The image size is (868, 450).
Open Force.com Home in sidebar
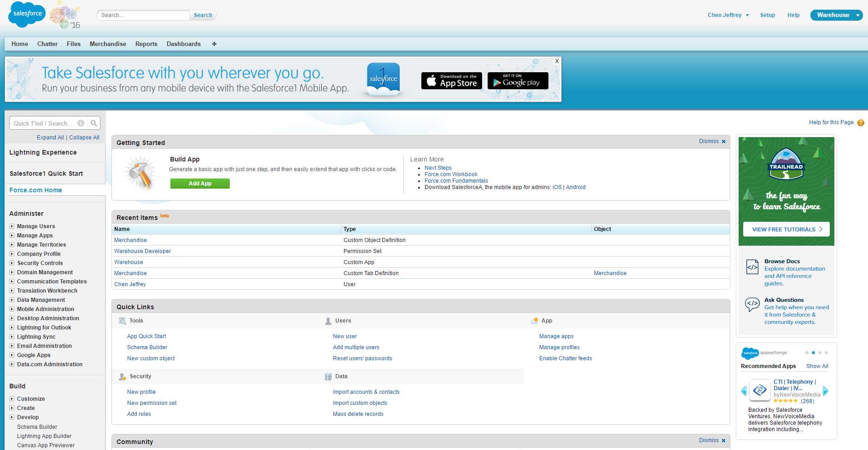[35, 190]
